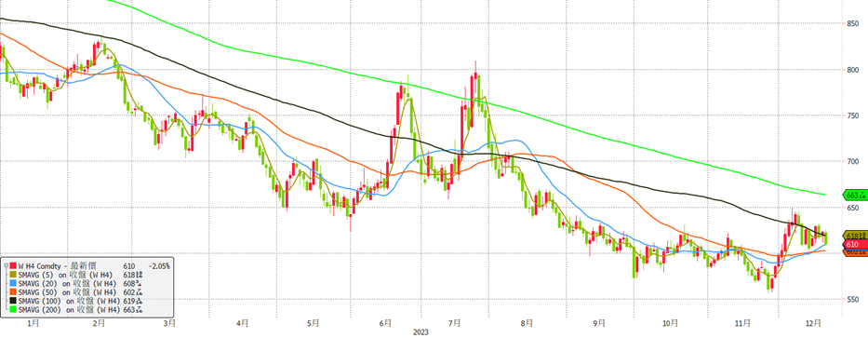Click the black SMAVG (100) color swatch
Image resolution: width=868 pixels, height=338 pixels.
[13, 301]
